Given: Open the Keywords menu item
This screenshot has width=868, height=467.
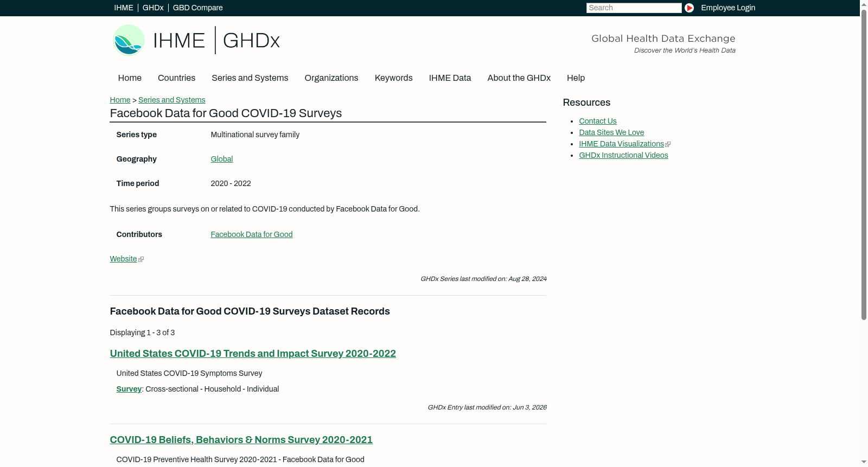Looking at the screenshot, I should pos(394,78).
